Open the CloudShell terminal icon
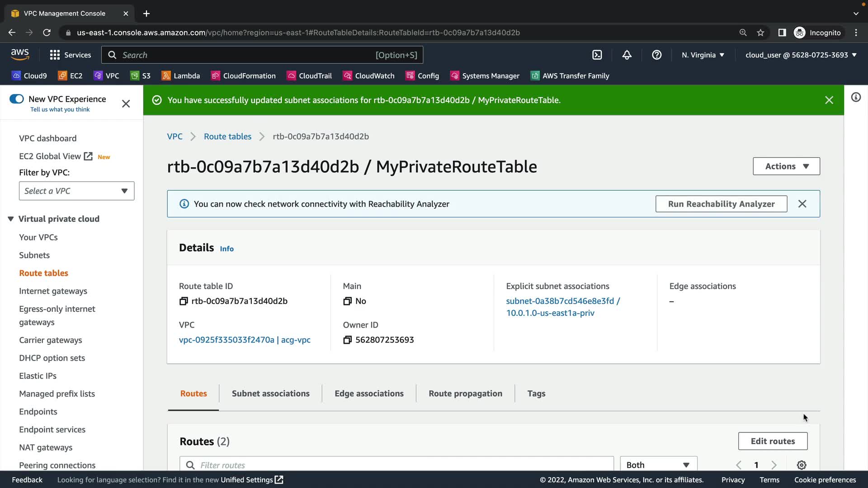The height and width of the screenshot is (488, 868). (x=597, y=55)
